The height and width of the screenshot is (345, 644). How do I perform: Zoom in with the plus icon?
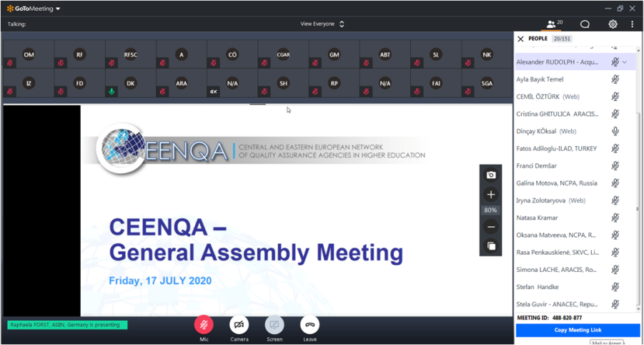(x=491, y=195)
